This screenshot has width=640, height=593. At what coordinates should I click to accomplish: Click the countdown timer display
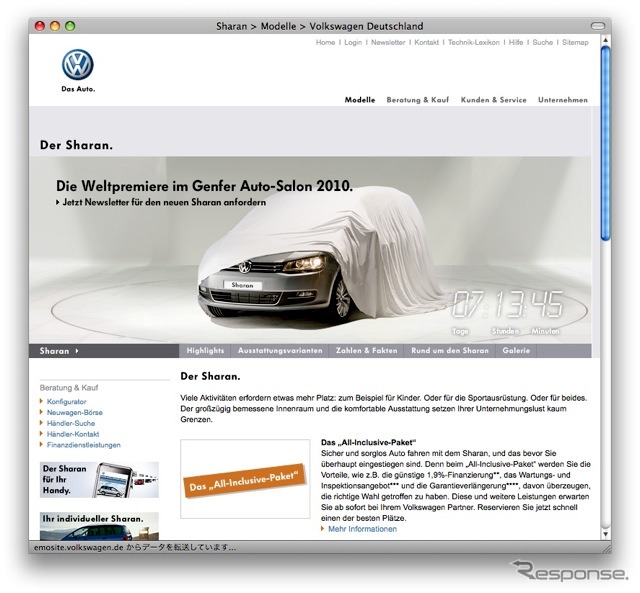507,304
